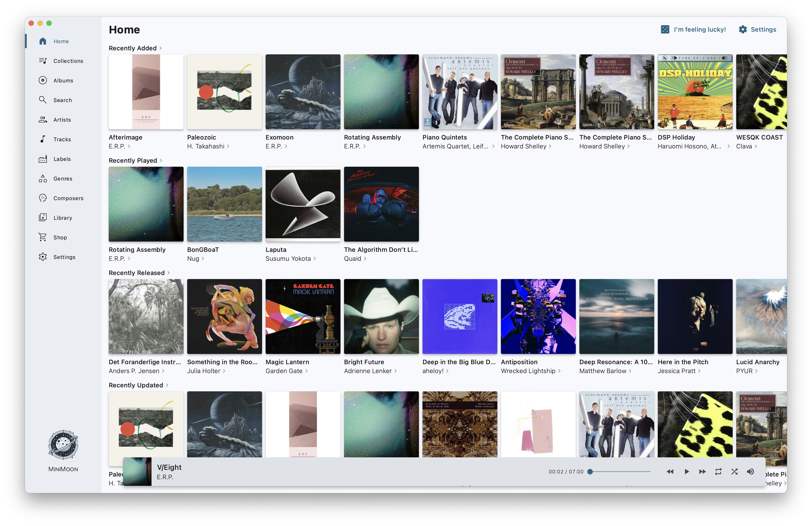Screen dimensions: 812x526
Task: Expand the Recently Released section chevron
Action: (168, 273)
